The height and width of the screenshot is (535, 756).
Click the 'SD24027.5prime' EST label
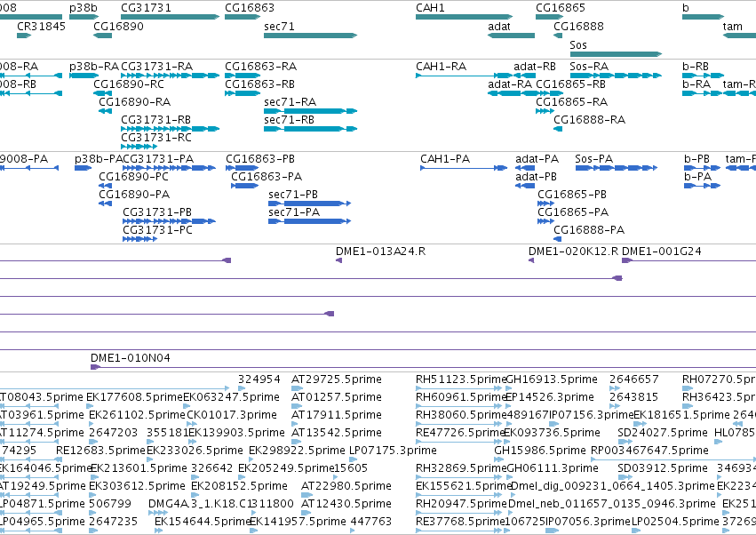[663, 433]
